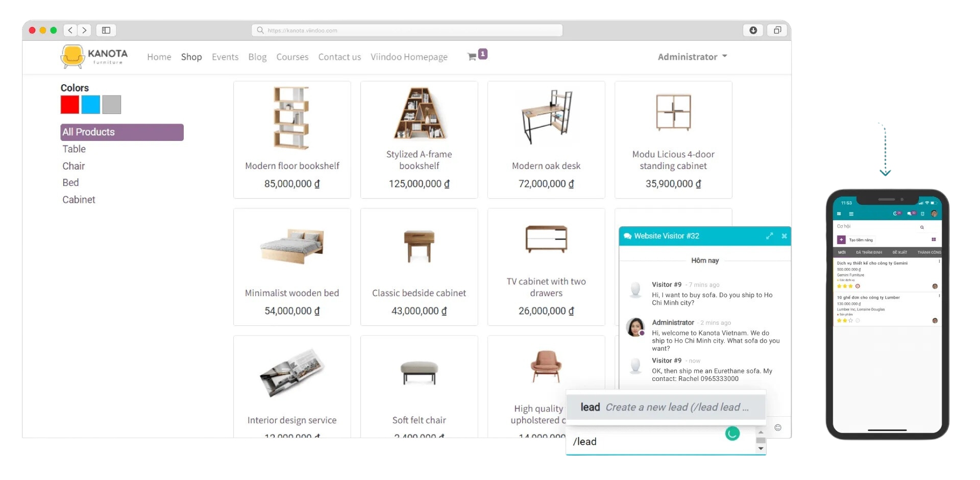The width and height of the screenshot is (980, 480).
Task: Click the chat scroll down arrow
Action: pyautogui.click(x=761, y=449)
